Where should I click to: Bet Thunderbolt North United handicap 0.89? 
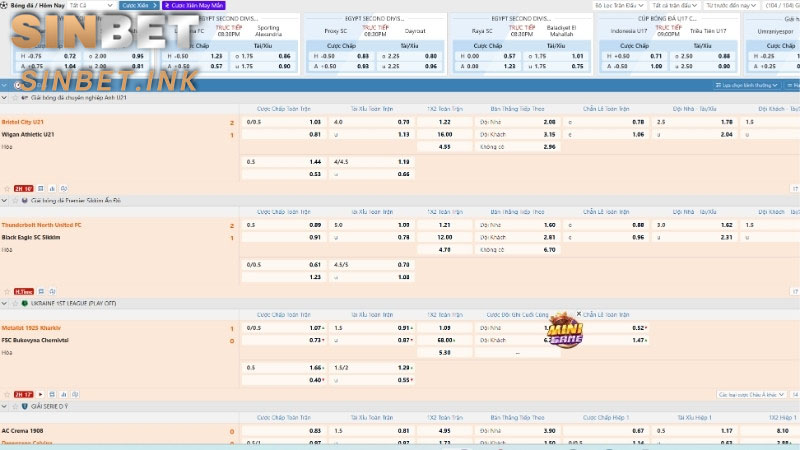[x=283, y=225]
